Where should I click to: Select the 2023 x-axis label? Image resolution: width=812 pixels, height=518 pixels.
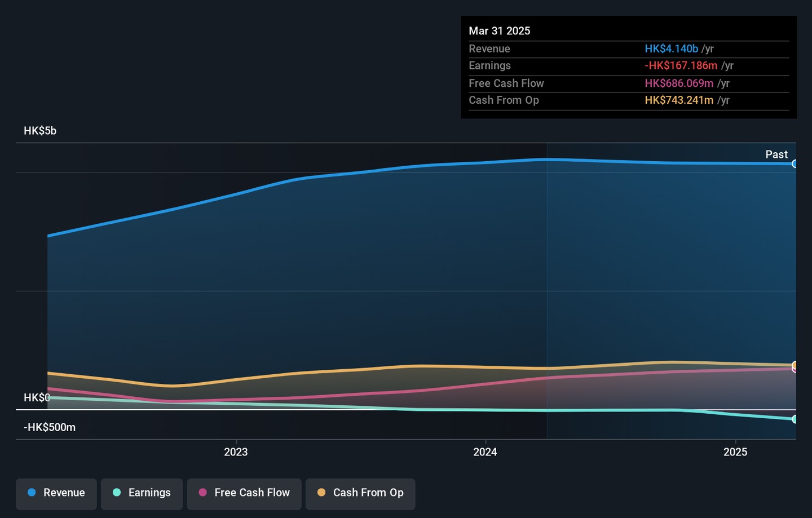tap(236, 452)
